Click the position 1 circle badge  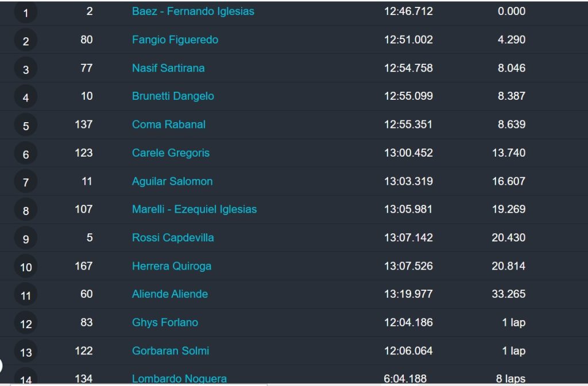click(25, 13)
